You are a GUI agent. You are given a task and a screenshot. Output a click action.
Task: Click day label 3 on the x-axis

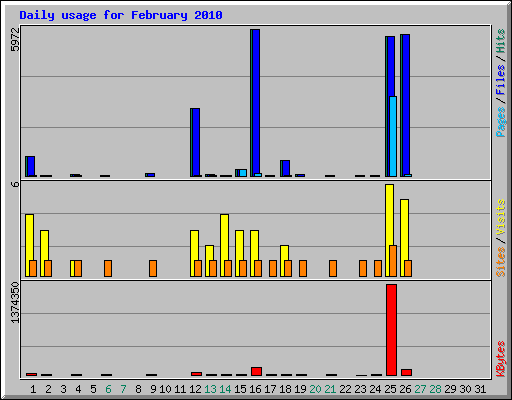coord(63,389)
